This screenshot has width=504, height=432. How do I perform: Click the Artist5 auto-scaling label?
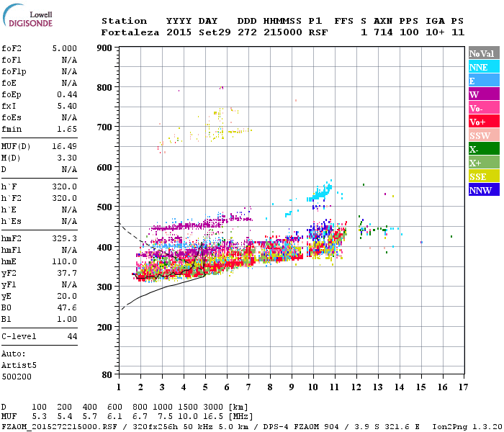click(19, 366)
